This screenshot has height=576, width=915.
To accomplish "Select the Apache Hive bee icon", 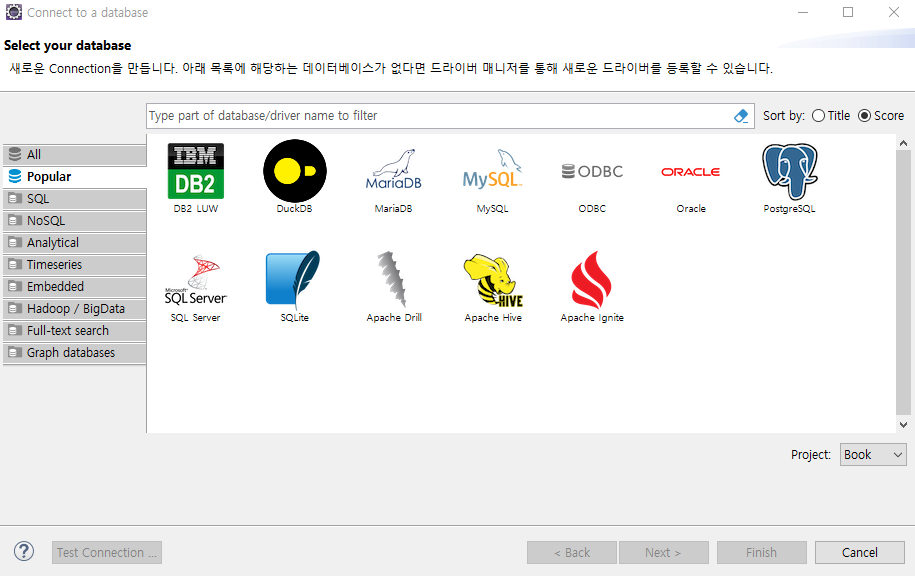I will tap(493, 280).
